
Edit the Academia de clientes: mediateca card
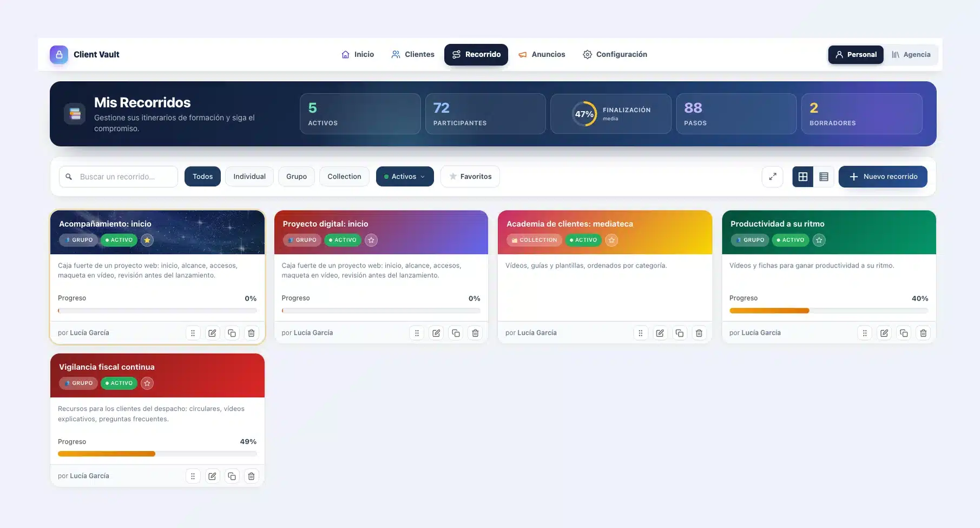pos(660,333)
